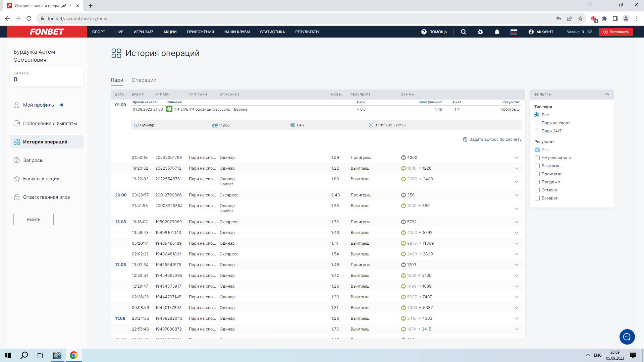
Task: Select the Пари на спорт radio button
Action: tap(537, 123)
